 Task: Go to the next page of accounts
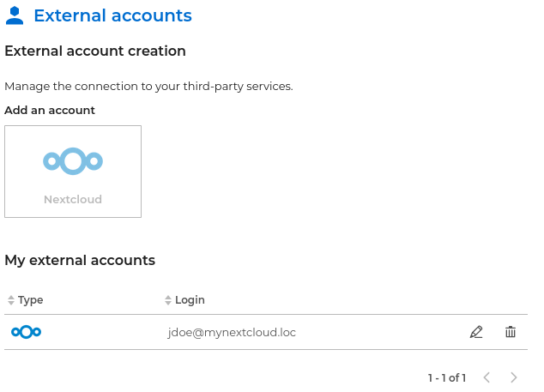click(x=514, y=377)
